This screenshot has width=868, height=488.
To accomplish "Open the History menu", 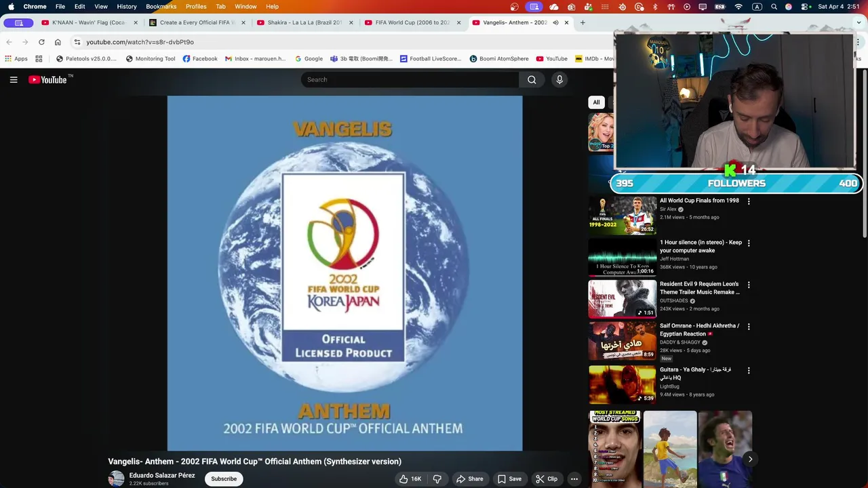I will tap(127, 7).
